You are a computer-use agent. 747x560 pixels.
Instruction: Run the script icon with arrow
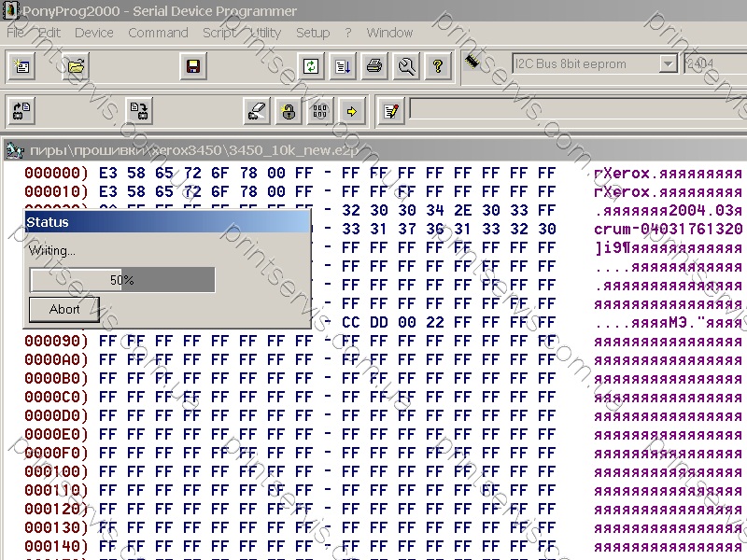click(x=343, y=65)
